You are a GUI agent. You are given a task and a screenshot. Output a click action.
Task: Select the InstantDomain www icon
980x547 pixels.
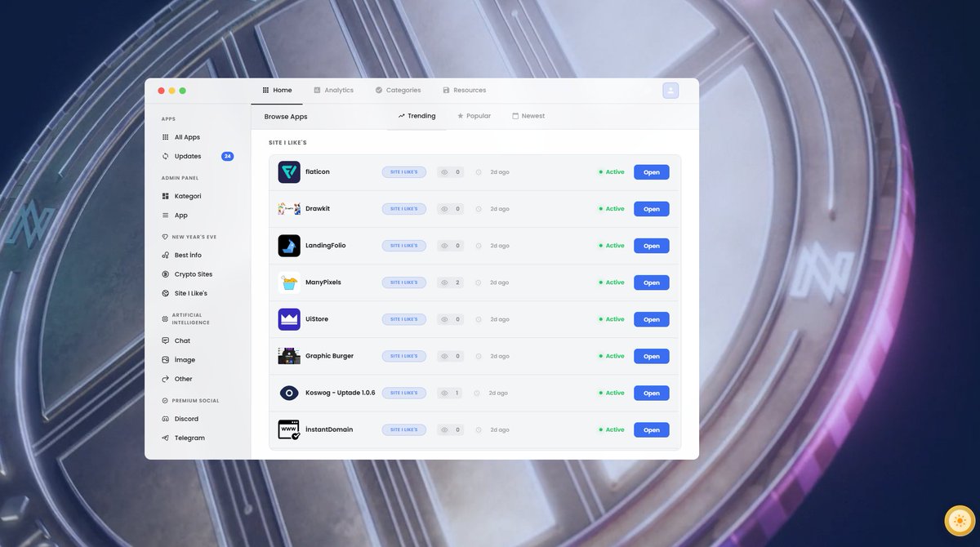click(288, 429)
